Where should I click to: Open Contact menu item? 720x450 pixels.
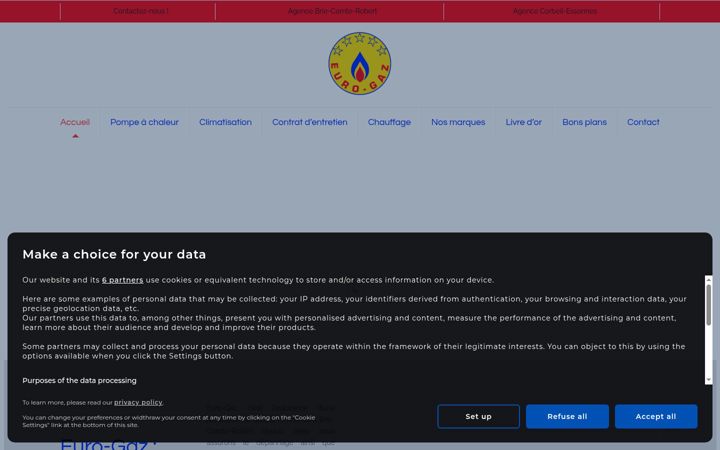[x=643, y=122]
